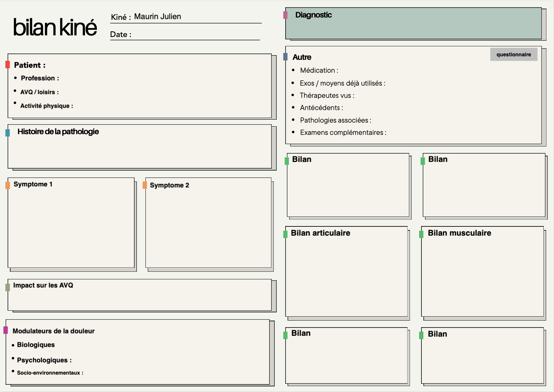Click the orange marker beside Symptome 1
The image size is (554, 392).
coord(8,185)
